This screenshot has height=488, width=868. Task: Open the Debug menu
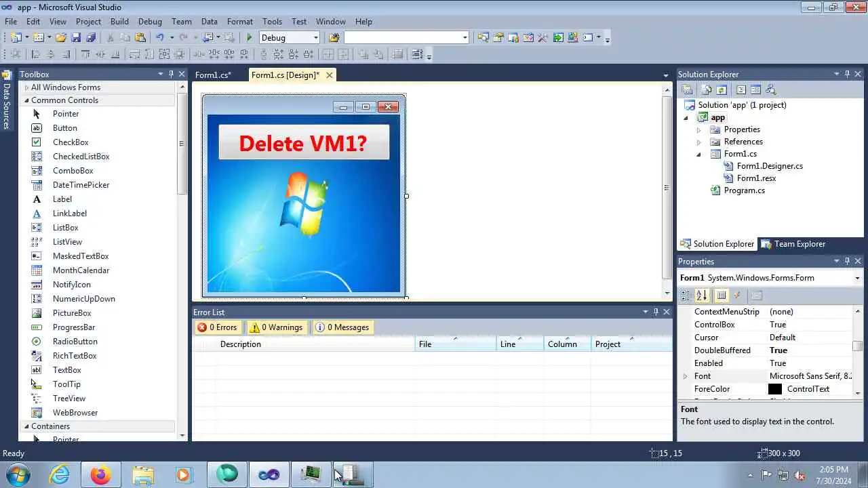(150, 22)
